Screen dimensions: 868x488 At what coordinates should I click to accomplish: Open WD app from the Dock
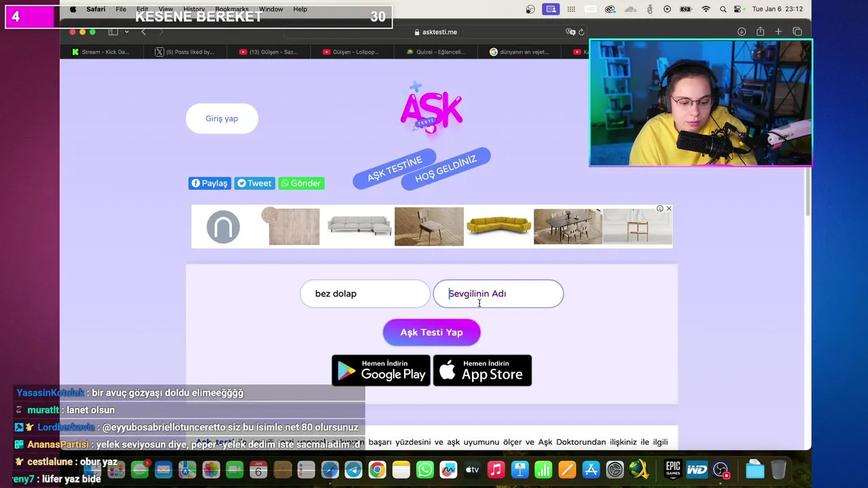tap(697, 470)
